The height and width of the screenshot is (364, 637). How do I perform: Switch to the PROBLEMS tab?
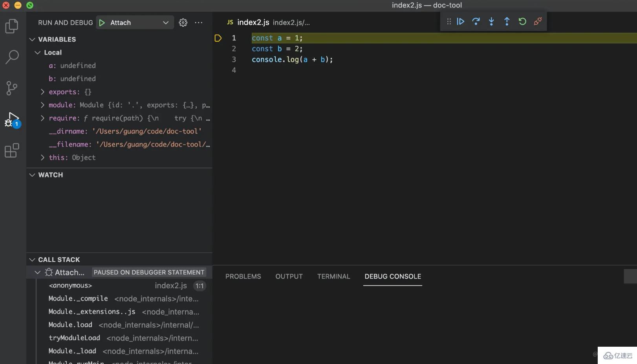point(243,276)
